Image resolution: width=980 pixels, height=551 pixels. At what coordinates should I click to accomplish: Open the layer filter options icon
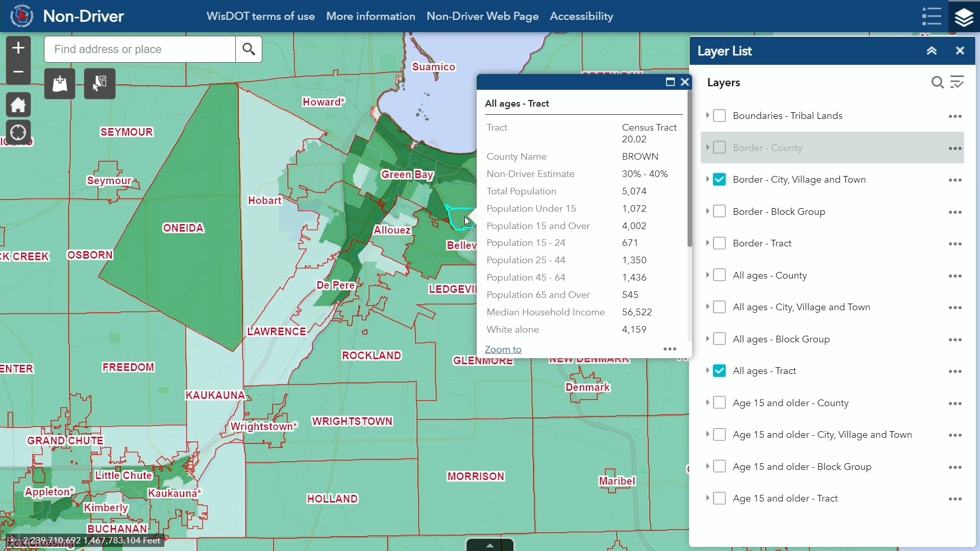957,82
